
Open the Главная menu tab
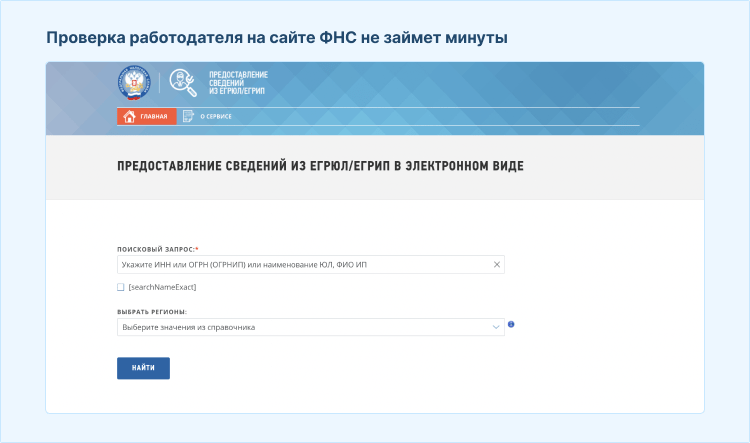click(x=147, y=116)
